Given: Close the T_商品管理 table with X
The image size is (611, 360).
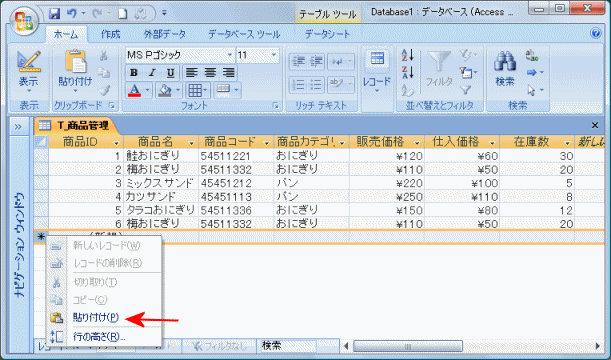Looking at the screenshot, I should pyautogui.click(x=595, y=125).
